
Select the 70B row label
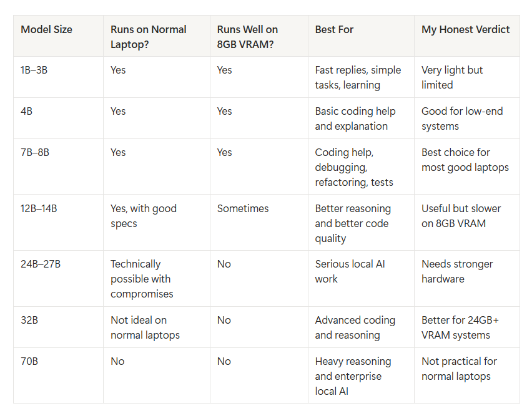(29, 361)
